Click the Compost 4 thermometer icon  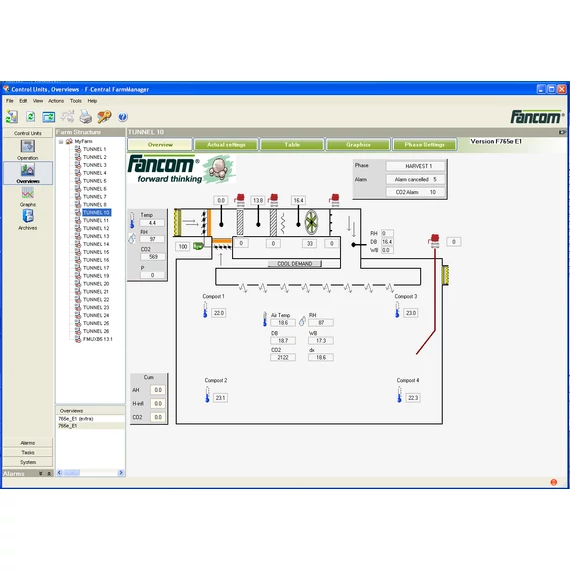pyautogui.click(x=400, y=395)
